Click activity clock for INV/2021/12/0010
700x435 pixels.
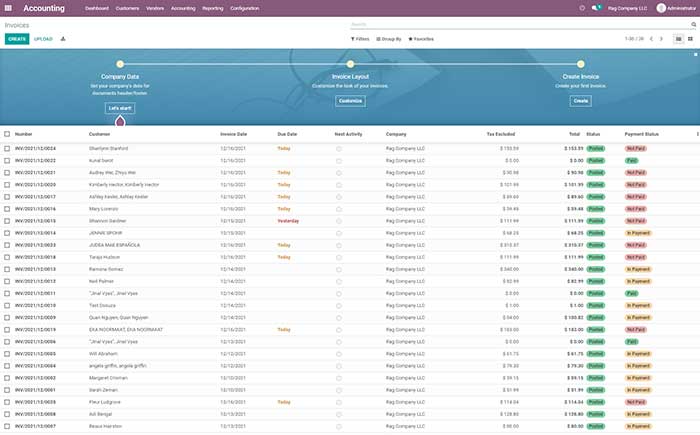pyautogui.click(x=339, y=305)
